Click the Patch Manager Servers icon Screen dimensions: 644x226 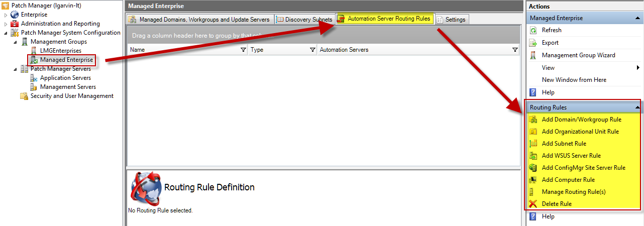tap(24, 69)
